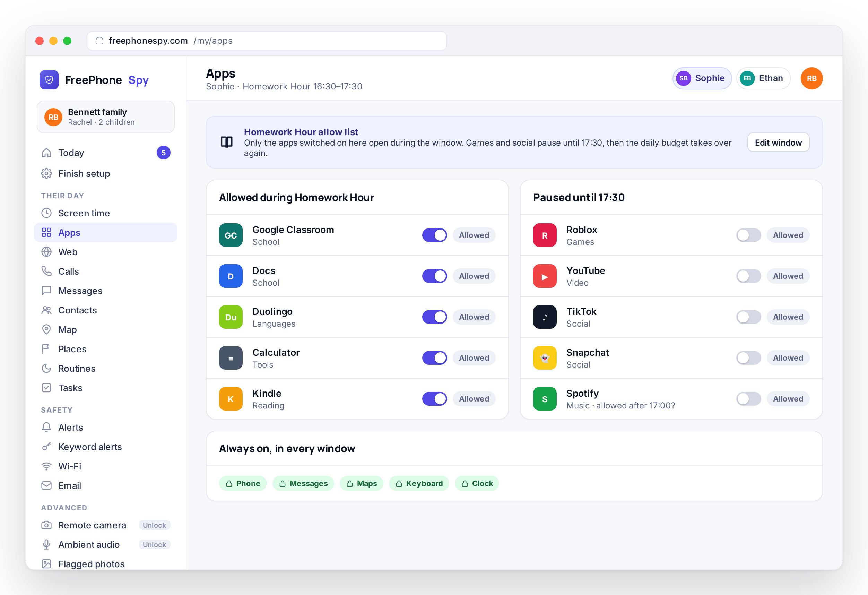Viewport: 868px width, 595px height.
Task: Click the Homework Hour book icon
Action: pos(227,142)
